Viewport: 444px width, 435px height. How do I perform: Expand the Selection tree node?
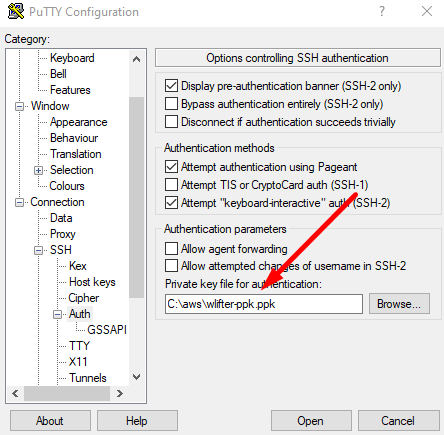coord(39,170)
